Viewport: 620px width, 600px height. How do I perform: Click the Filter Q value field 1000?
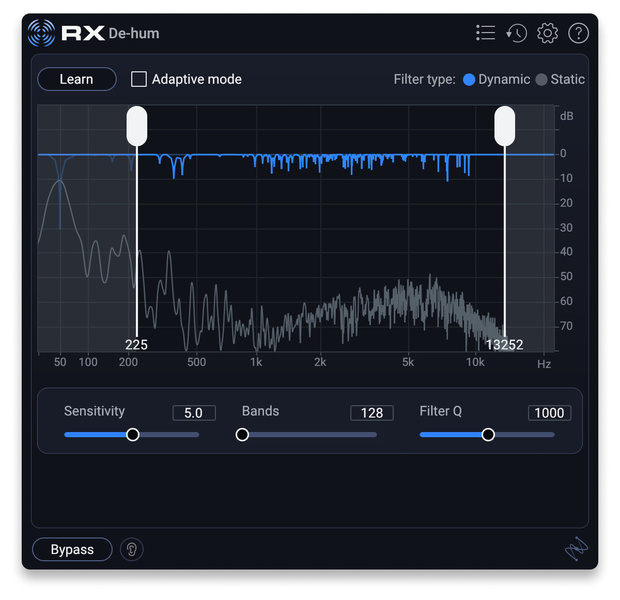pyautogui.click(x=549, y=413)
